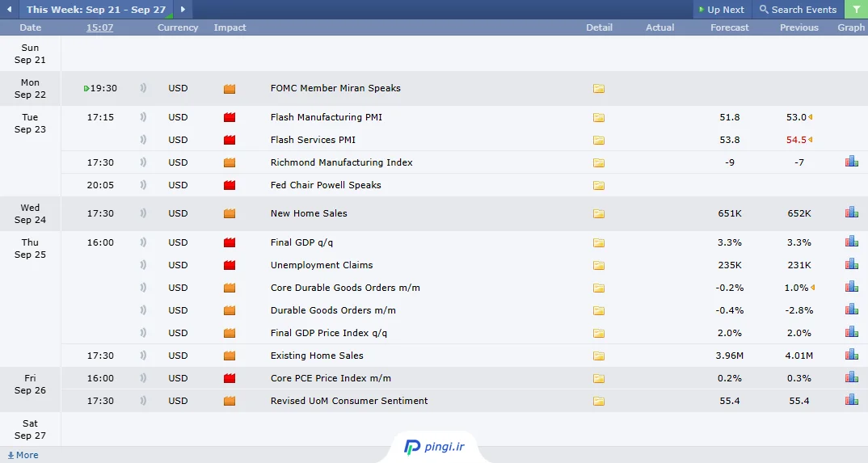Toggle sound alert for FOMC Member Miran Speaks
The image size is (868, 463).
[x=143, y=88]
